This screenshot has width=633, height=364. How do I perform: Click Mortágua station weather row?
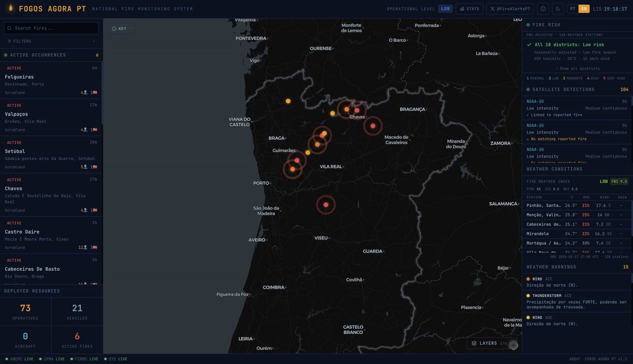click(577, 243)
